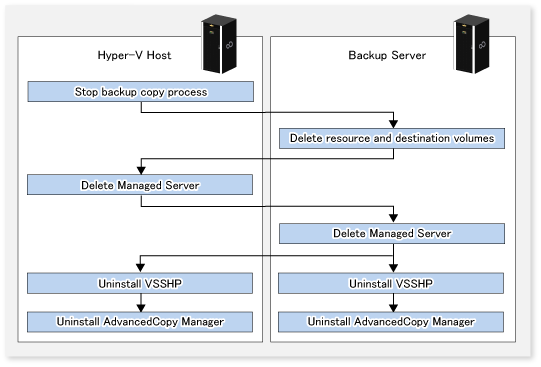Click Delete Managed Server box under Backup Server
The width and height of the screenshot is (541, 367).
click(x=392, y=234)
